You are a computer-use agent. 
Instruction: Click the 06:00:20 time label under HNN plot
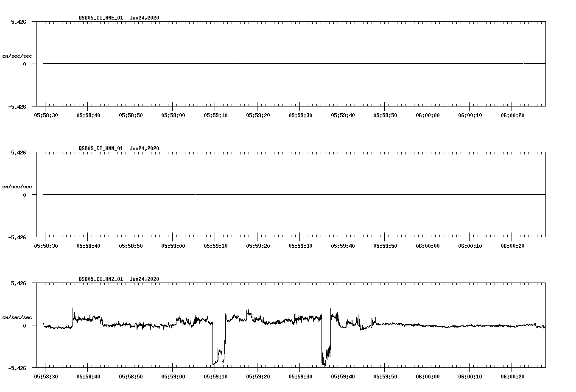(x=512, y=246)
